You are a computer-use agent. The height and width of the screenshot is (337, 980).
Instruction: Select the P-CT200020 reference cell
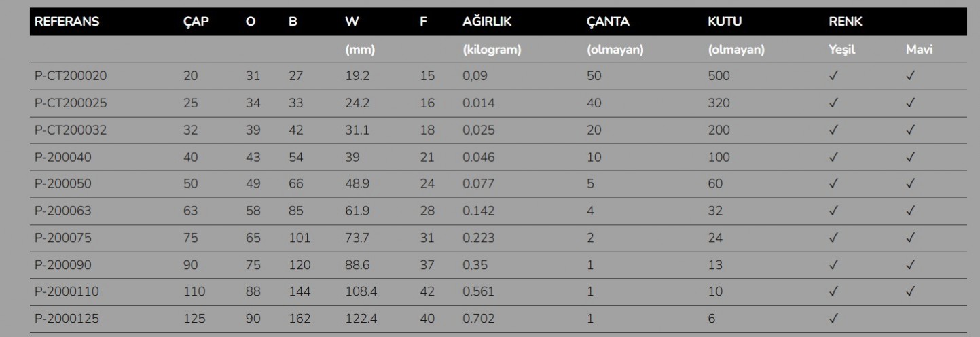[x=71, y=76]
